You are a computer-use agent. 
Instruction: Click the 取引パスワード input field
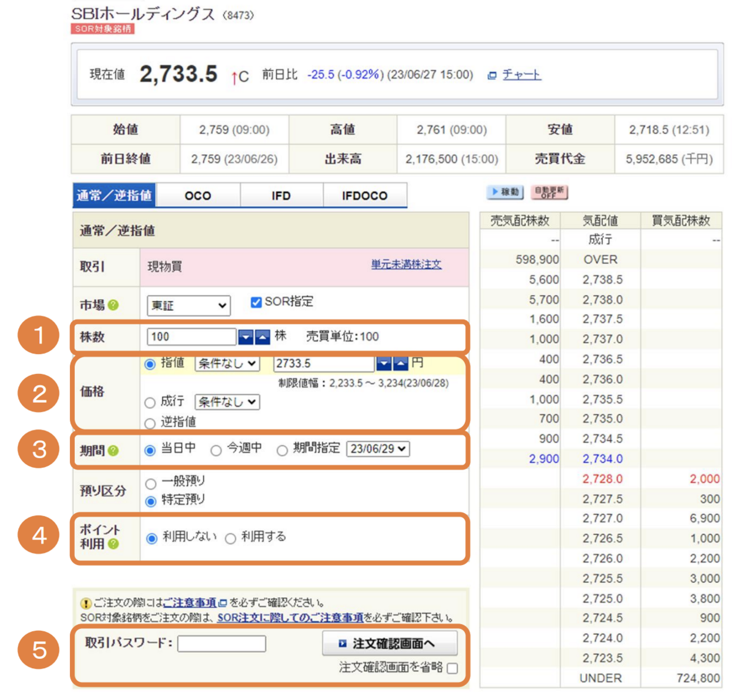click(221, 644)
